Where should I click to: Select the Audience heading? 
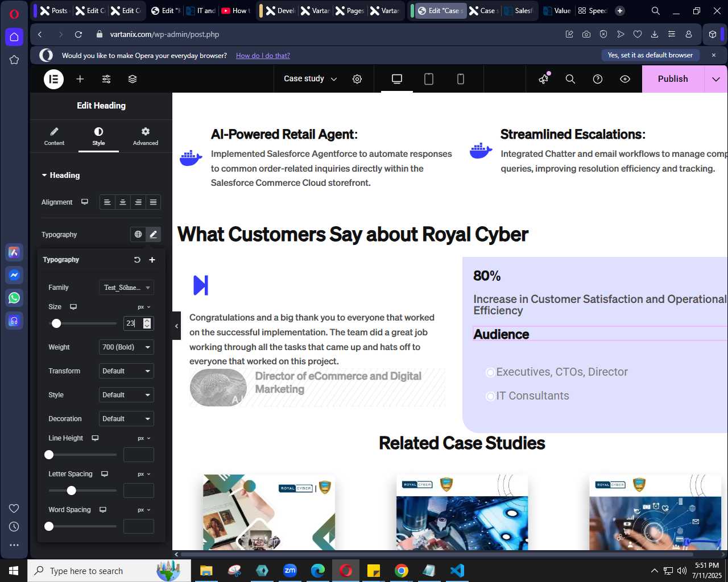point(501,334)
